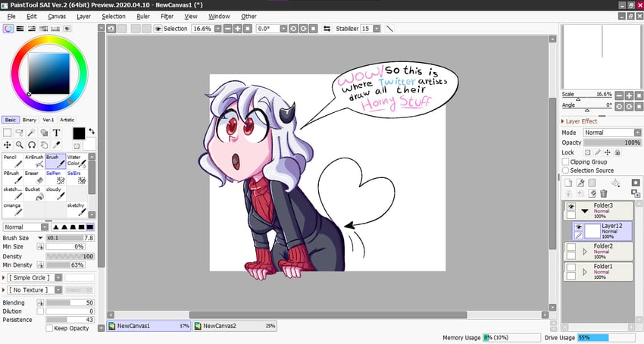Show the color wheel panel
The height and width of the screenshot is (344, 644).
(x=8, y=28)
